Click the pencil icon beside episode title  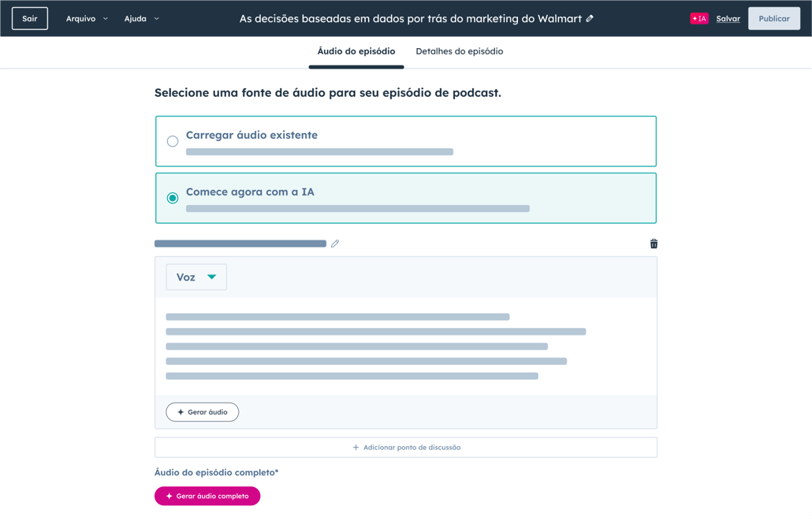[590, 18]
